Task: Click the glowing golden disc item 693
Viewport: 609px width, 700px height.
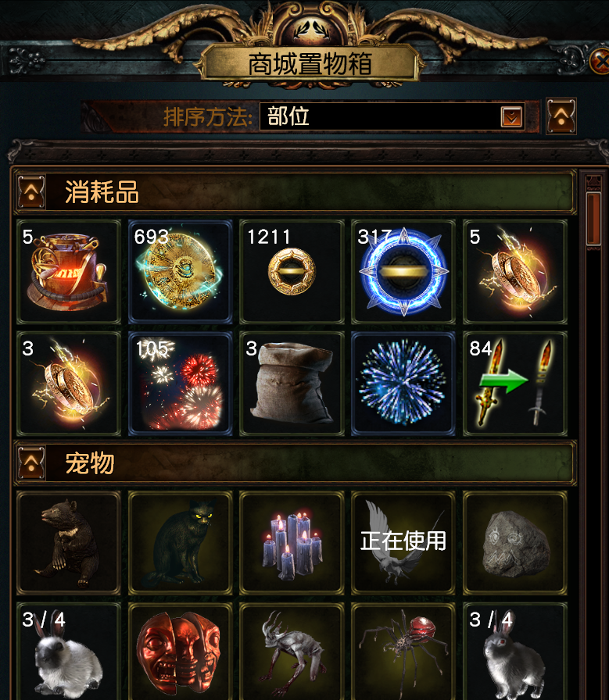Action: (180, 271)
